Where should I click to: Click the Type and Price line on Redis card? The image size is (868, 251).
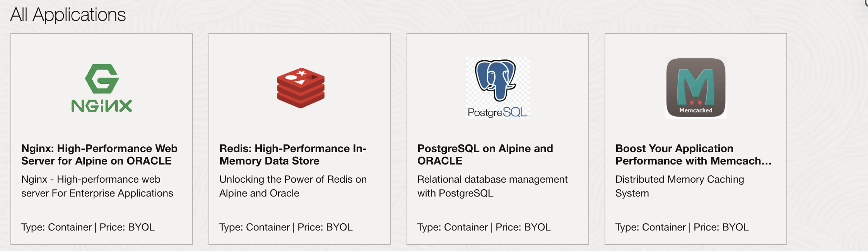tap(286, 227)
